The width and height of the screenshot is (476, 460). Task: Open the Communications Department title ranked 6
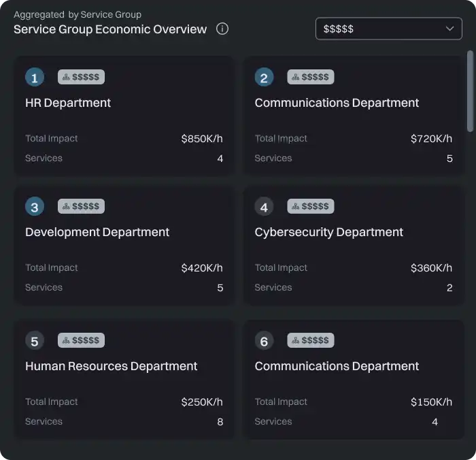click(x=337, y=366)
